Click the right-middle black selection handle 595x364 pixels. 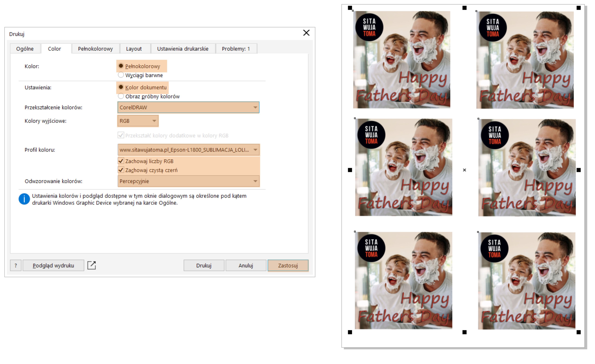579,170
